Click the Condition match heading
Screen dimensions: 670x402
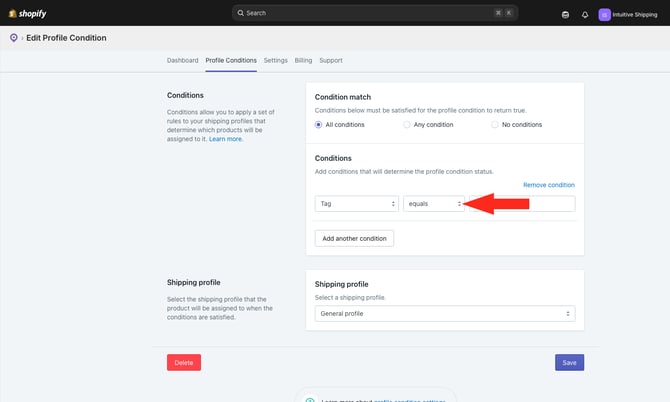point(343,97)
